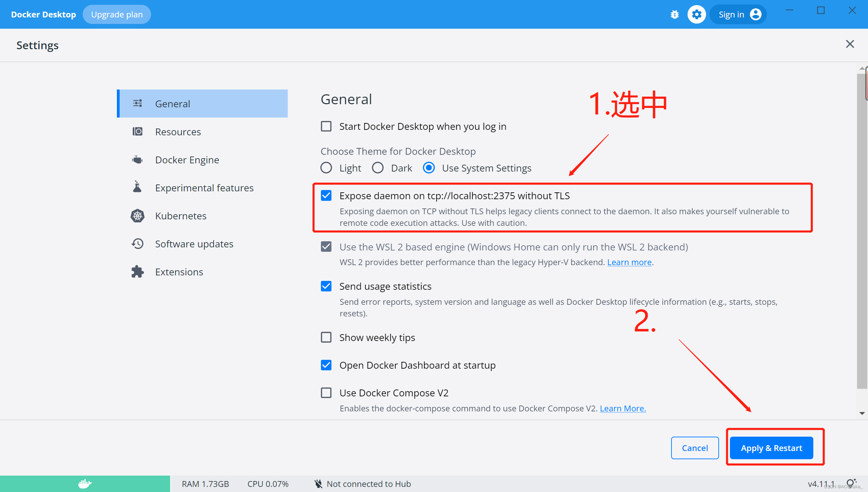Click the Docker Desktop settings gear icon
This screenshot has width=868, height=492.
point(696,14)
